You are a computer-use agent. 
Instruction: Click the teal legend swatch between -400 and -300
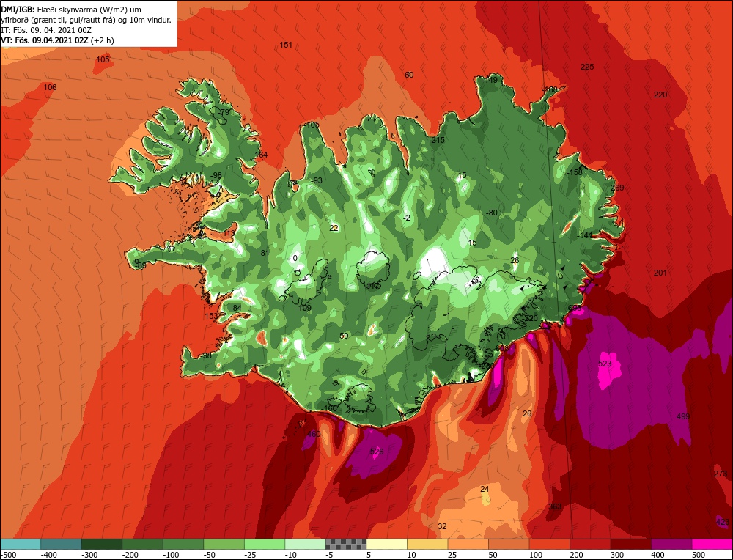pyautogui.click(x=62, y=544)
